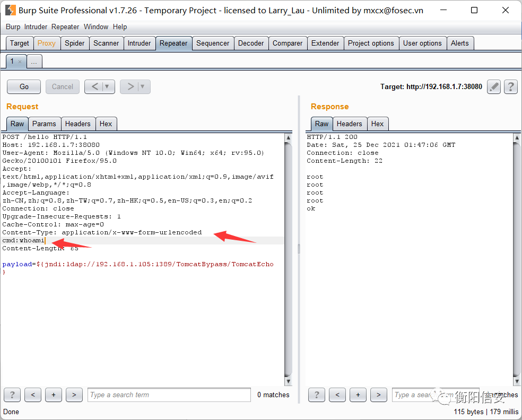
Task: Click the Go button to send request
Action: click(x=24, y=87)
